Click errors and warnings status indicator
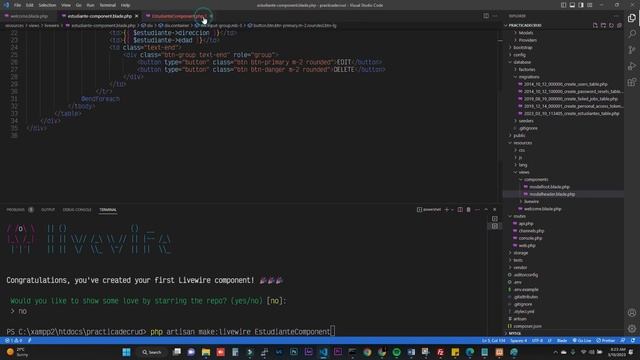 tap(13, 340)
